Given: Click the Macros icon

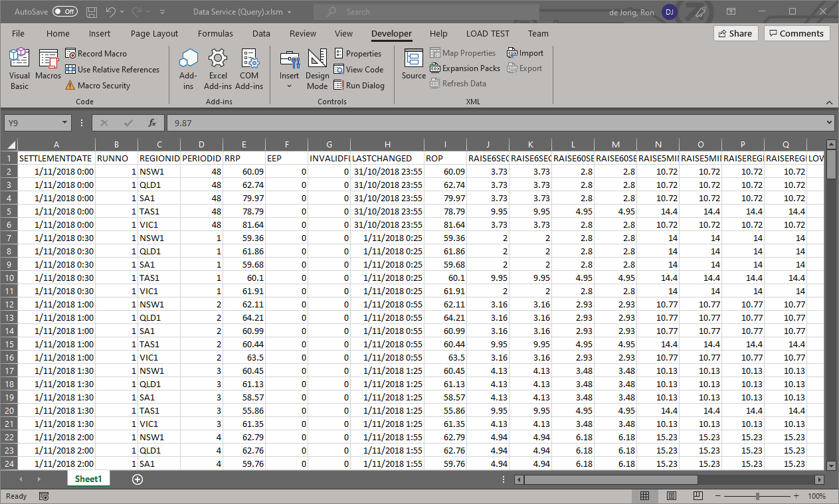Looking at the screenshot, I should (48, 65).
